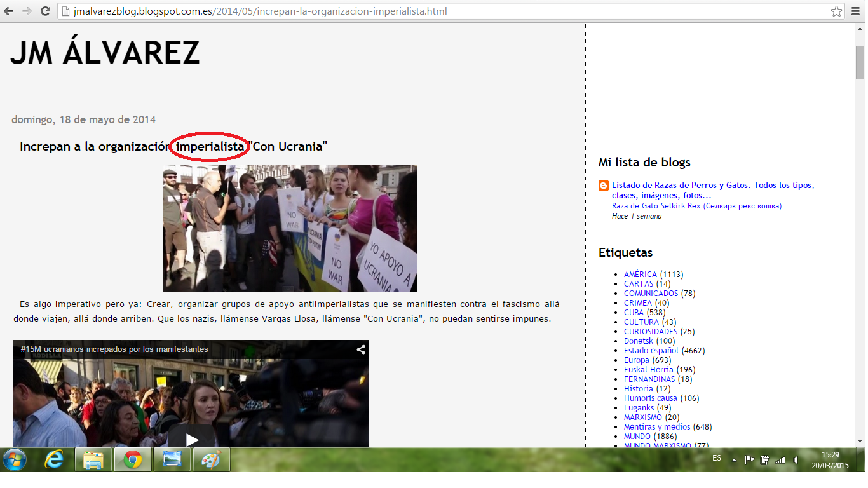Image resolution: width=868 pixels, height=488 pixels.
Task: Click the protest photo in the post
Action: pos(289,229)
